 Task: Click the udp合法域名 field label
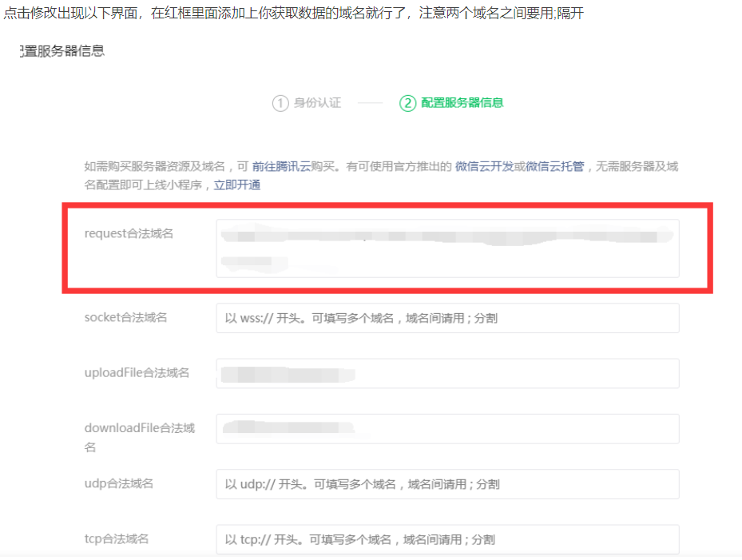(x=118, y=483)
